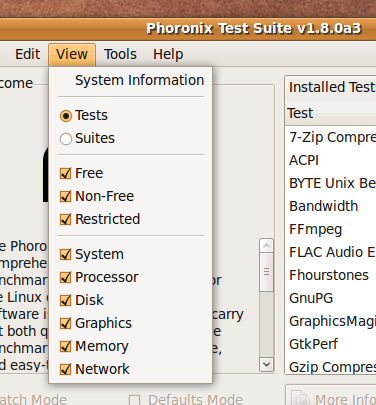Click the welcome text scrollbar down arrow

[266, 364]
